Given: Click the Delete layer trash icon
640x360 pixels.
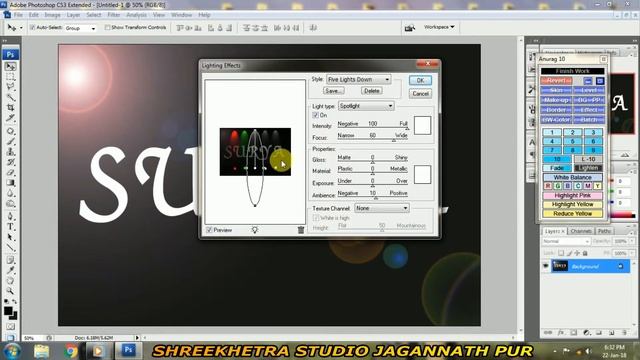Looking at the screenshot, I should [x=624, y=333].
